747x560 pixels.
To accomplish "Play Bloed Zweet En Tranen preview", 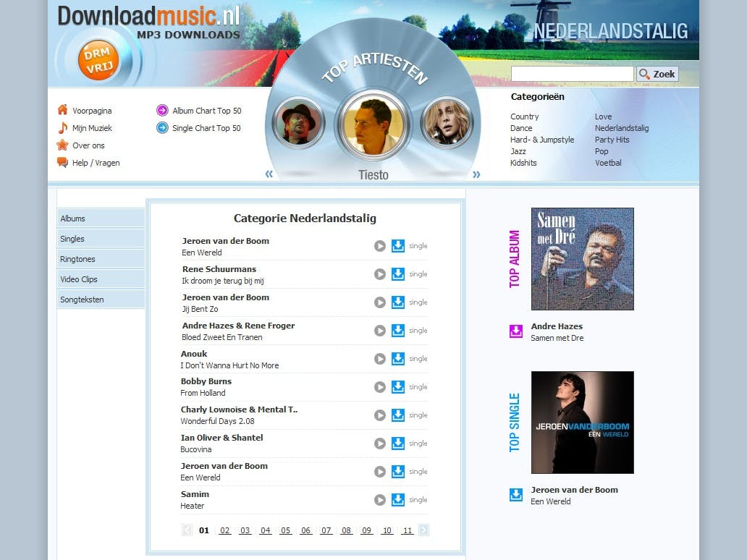I will pos(380,331).
